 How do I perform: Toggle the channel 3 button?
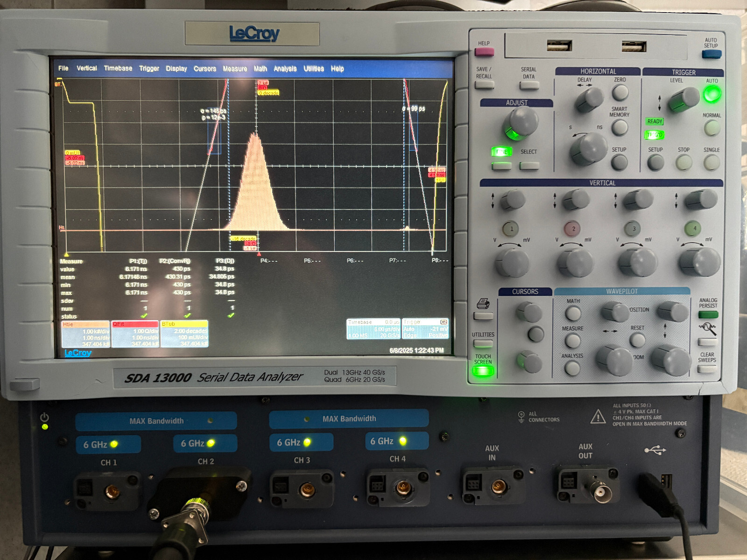pyautogui.click(x=633, y=228)
